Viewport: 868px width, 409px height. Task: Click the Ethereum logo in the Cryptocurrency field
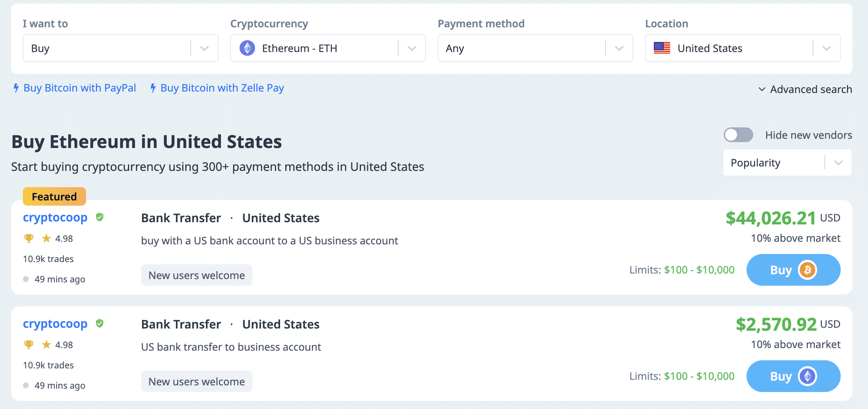pos(248,48)
